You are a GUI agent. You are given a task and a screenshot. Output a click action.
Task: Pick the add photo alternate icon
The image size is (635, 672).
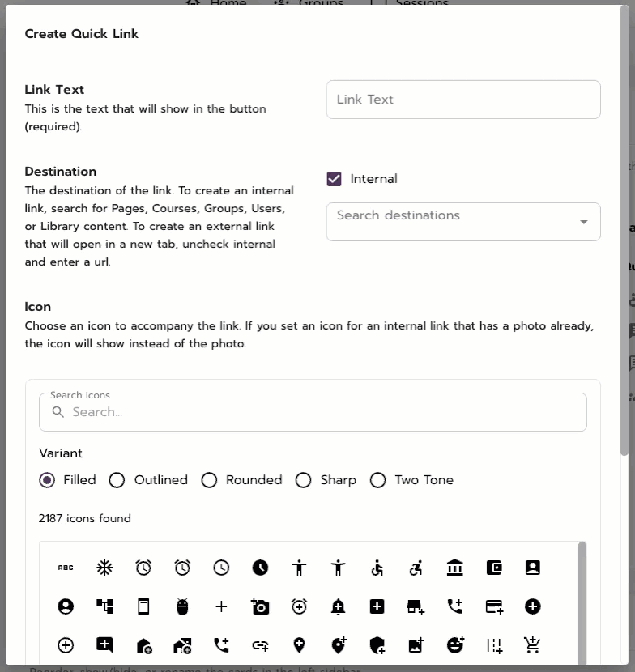[416, 645]
